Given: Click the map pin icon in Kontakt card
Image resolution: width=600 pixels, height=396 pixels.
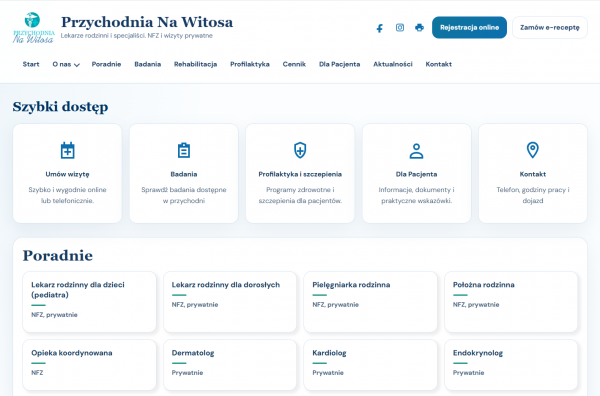Looking at the screenshot, I should tap(533, 150).
